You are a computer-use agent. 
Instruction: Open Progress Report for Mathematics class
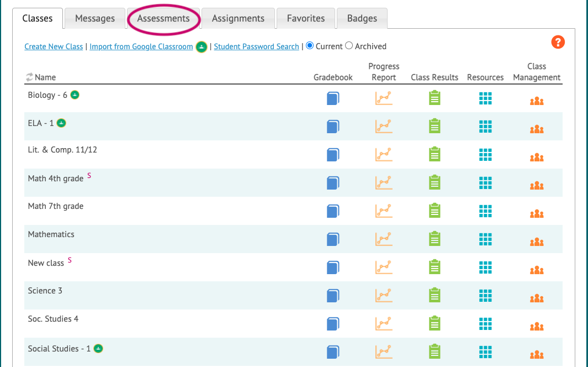384,239
